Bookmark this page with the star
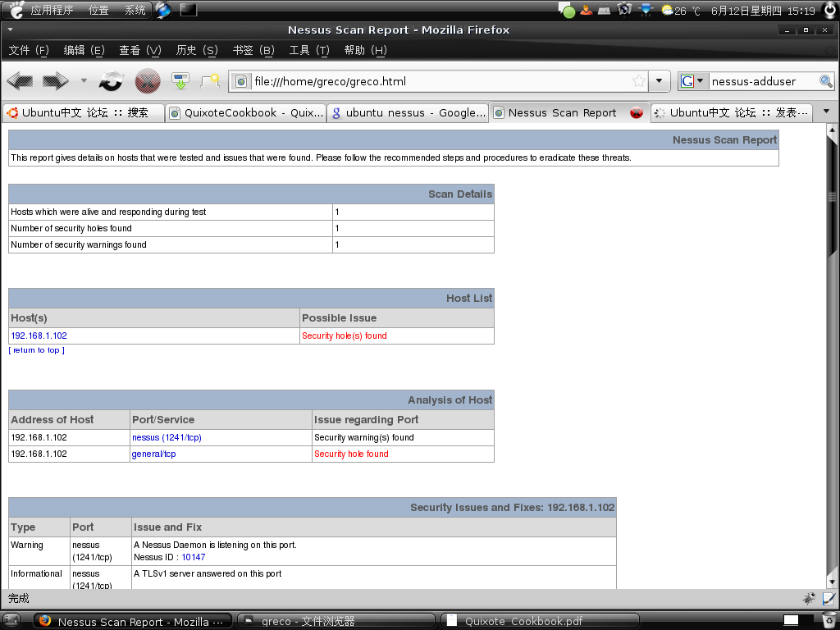840x630 pixels. pos(638,81)
